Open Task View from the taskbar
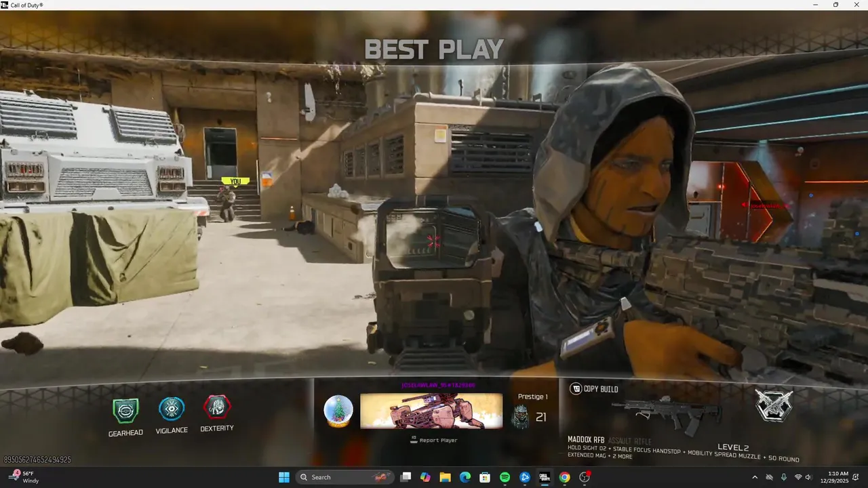Viewport: 868px width, 488px height. click(406, 477)
